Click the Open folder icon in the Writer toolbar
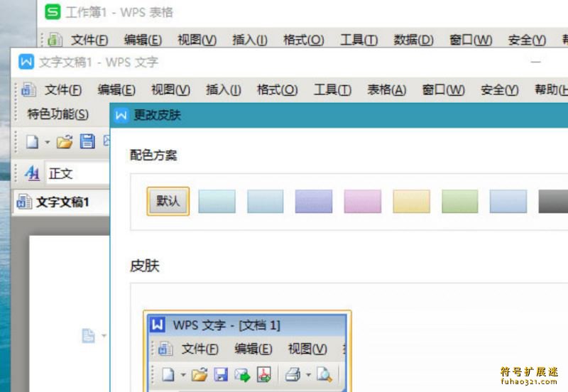The width and height of the screenshot is (568, 392). [x=65, y=141]
